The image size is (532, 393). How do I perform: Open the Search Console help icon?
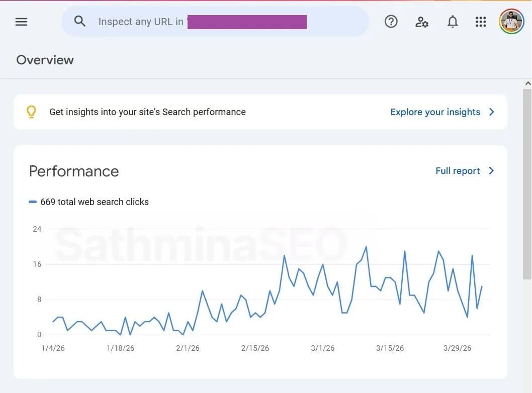point(391,21)
